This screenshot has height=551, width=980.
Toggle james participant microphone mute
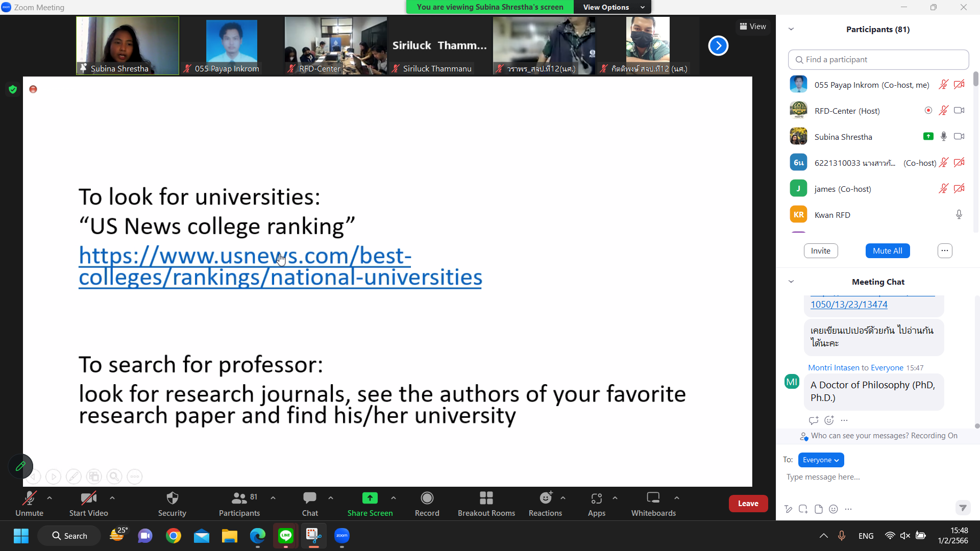click(x=943, y=189)
